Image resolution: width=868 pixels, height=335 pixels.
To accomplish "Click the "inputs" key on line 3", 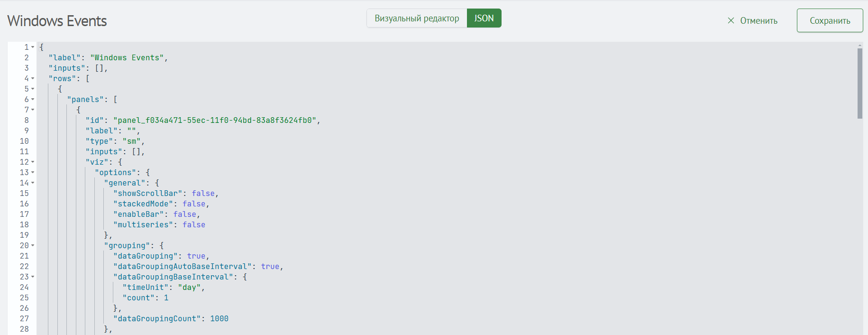I will pos(67,68).
